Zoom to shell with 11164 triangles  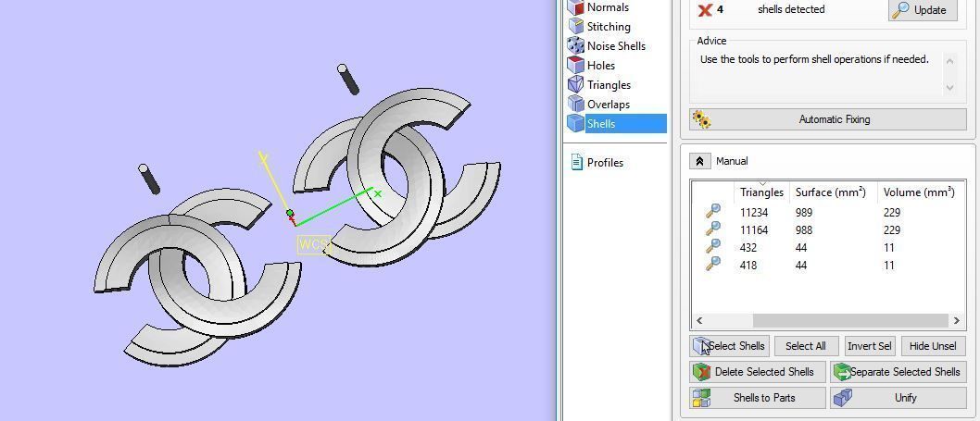tap(712, 229)
